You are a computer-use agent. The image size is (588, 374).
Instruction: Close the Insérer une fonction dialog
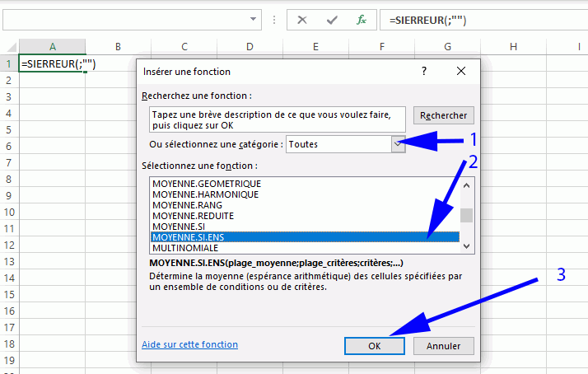(461, 72)
